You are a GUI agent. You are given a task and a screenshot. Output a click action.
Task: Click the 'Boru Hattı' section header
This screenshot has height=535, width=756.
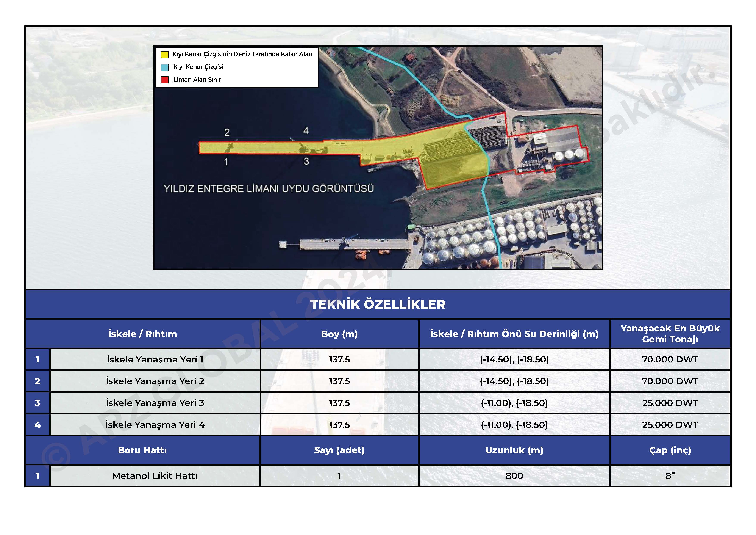coord(143,450)
